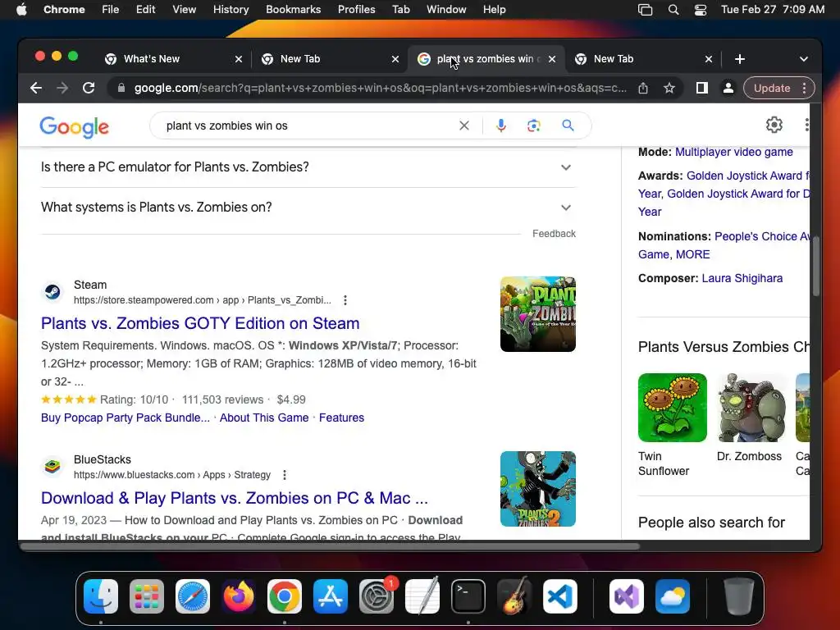The width and height of the screenshot is (840, 630).
Task: Open macOS Control Center in menu bar
Action: pyautogui.click(x=701, y=10)
